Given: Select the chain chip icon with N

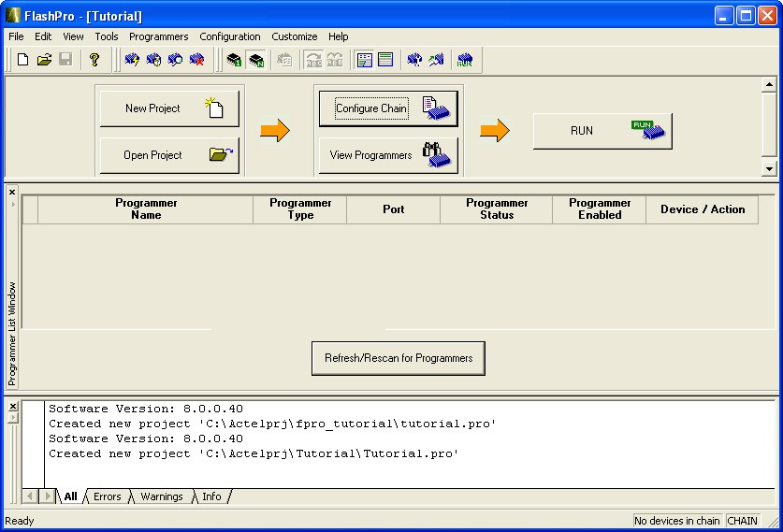Looking at the screenshot, I should [256, 60].
